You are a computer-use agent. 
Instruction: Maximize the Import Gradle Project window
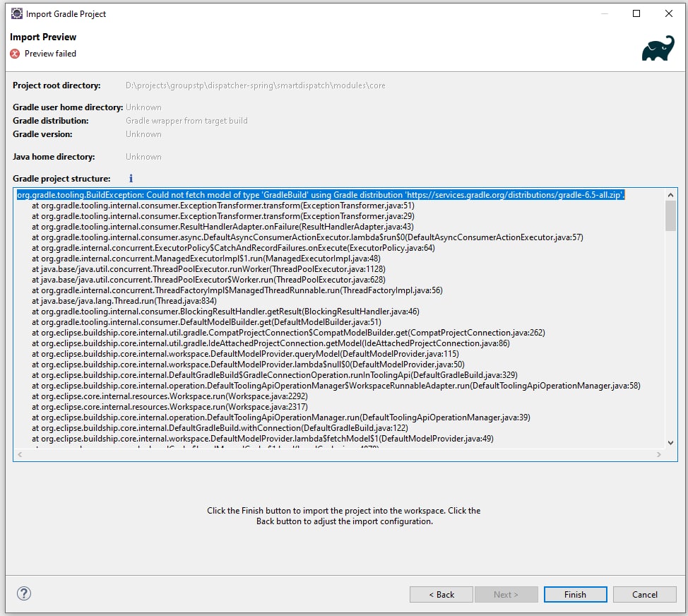(x=636, y=13)
